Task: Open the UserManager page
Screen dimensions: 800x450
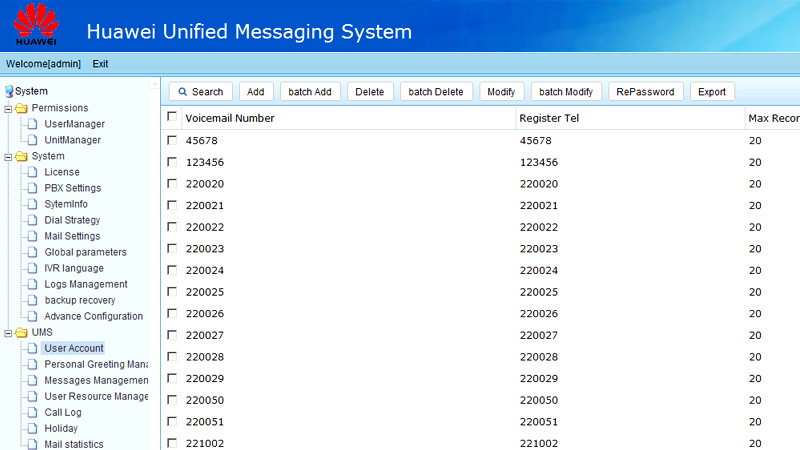Action: (x=74, y=124)
